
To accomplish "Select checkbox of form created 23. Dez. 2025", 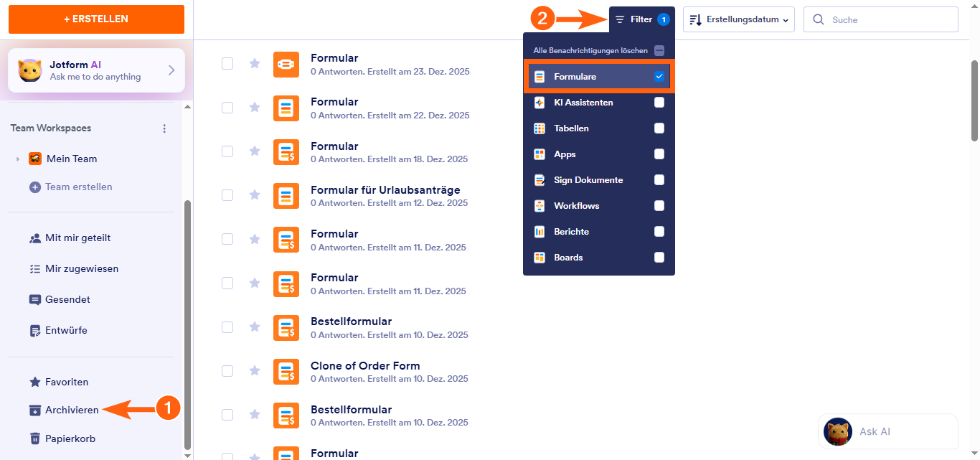I will coord(227,63).
